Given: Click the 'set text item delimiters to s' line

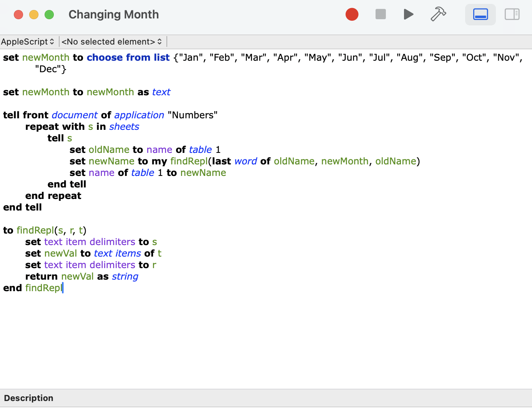Looking at the screenshot, I should (91, 242).
